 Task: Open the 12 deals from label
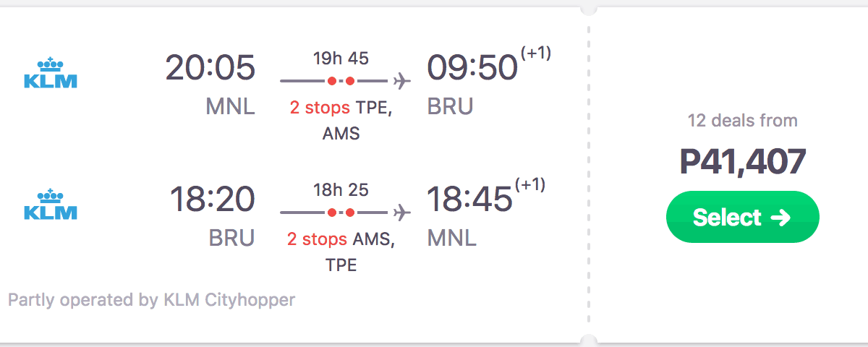(x=742, y=121)
